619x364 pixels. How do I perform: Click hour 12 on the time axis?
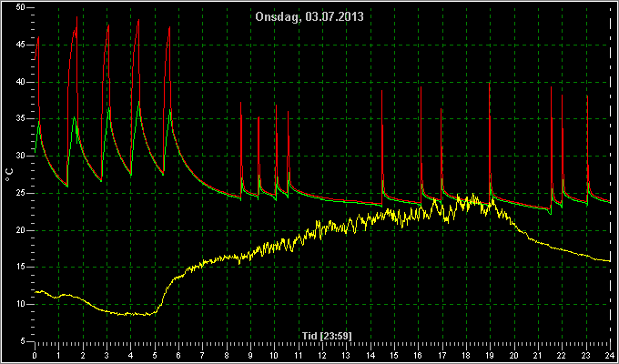(x=322, y=355)
